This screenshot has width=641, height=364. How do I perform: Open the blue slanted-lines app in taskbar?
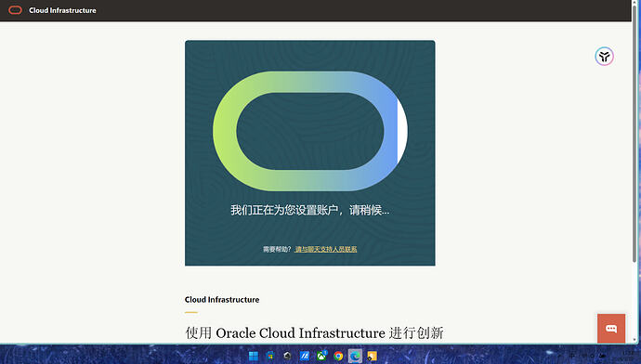(x=305, y=357)
